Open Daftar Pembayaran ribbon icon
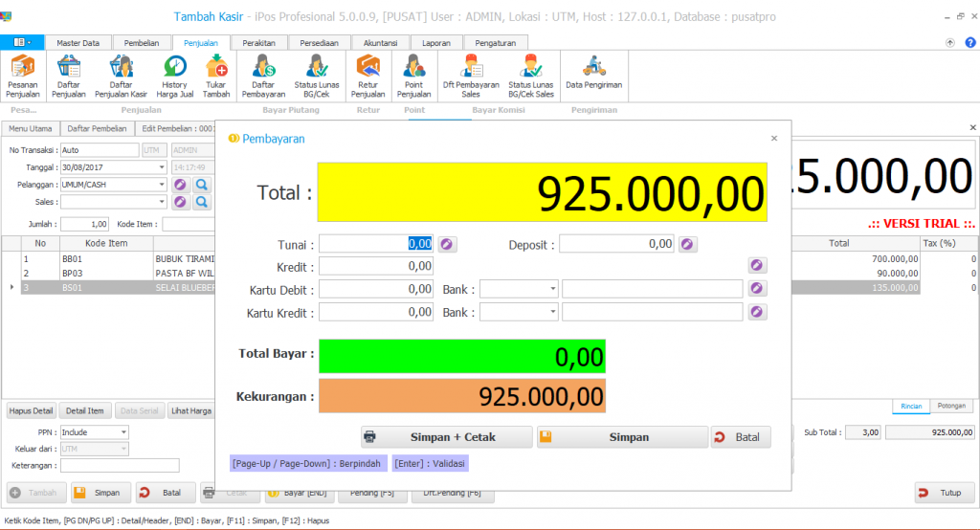This screenshot has height=530, width=980. 263,77
